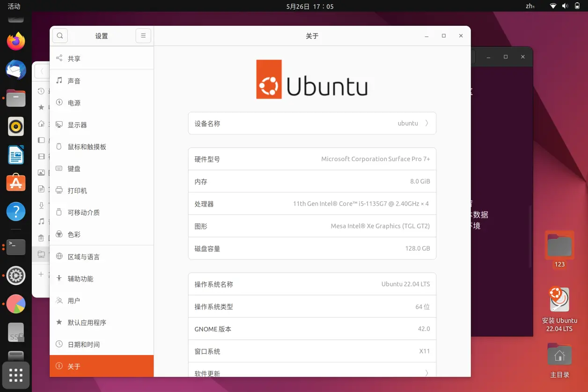The width and height of the screenshot is (588, 392).
Task: Click Mesa Intel Xe Graphics text
Action: tap(380, 226)
